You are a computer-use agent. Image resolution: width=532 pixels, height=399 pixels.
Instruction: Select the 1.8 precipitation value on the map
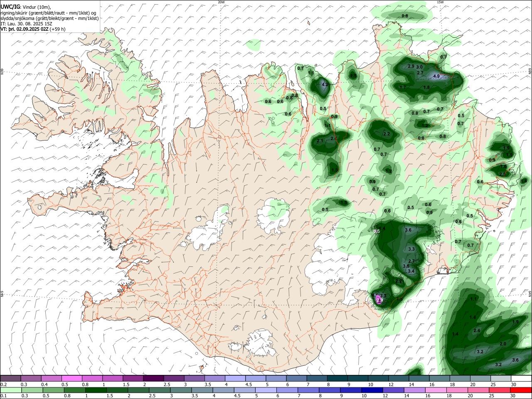(x=426, y=88)
